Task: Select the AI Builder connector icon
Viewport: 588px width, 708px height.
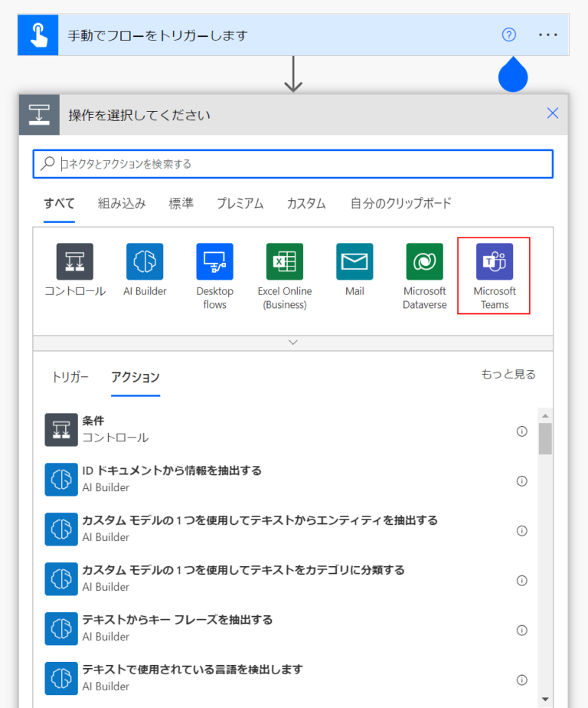Action: tap(145, 261)
